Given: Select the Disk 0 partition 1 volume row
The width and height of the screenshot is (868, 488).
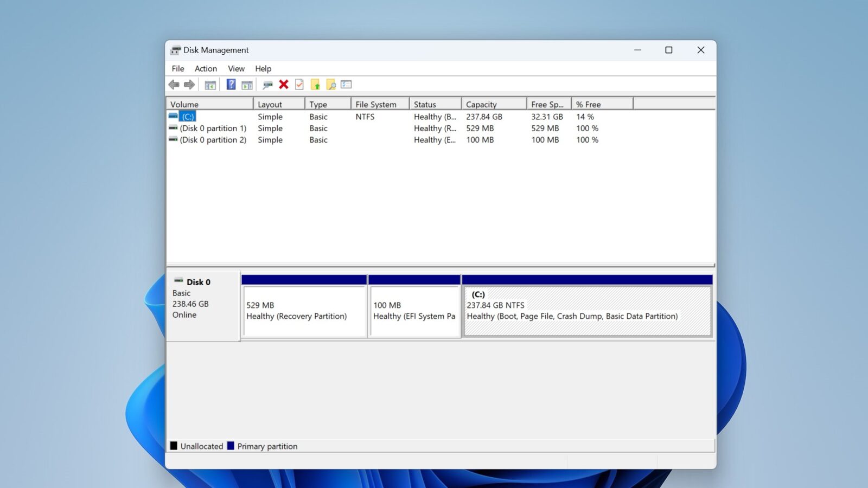Looking at the screenshot, I should click(213, 129).
